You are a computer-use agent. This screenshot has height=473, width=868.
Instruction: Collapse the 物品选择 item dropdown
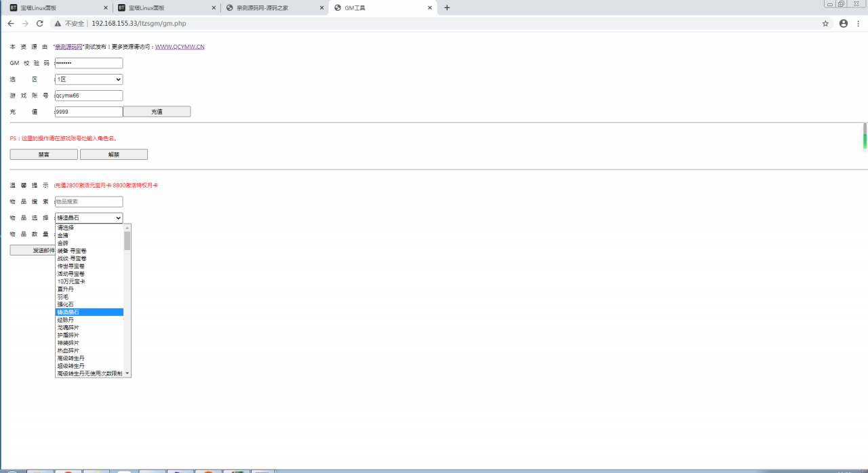89,218
